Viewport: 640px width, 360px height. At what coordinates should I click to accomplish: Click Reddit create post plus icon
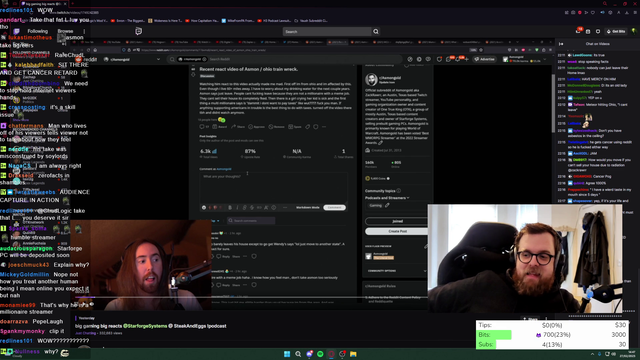pyautogui.click(x=467, y=59)
